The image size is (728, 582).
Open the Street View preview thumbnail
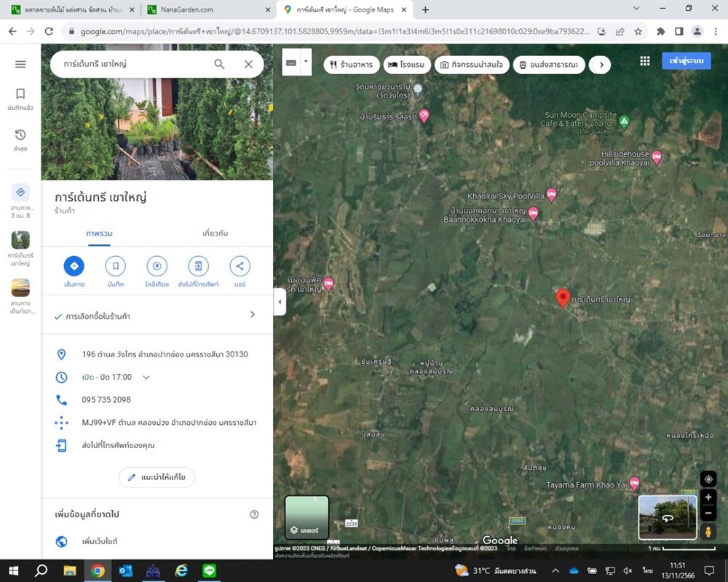coord(668,517)
